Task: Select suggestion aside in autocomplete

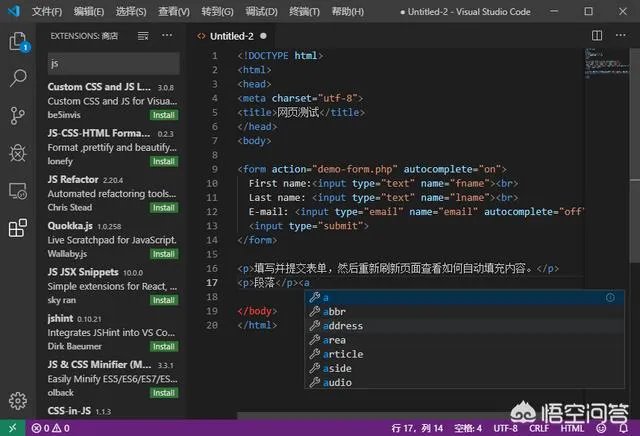Action: 464,368
